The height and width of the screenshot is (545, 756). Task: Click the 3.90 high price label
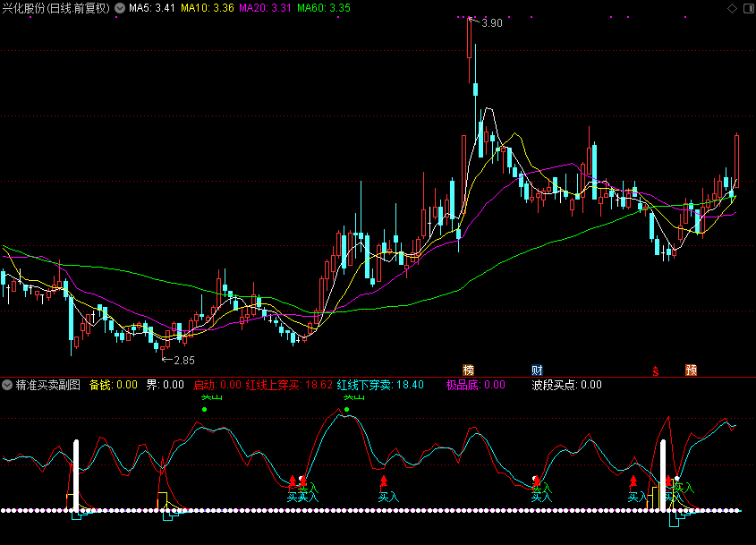[491, 22]
